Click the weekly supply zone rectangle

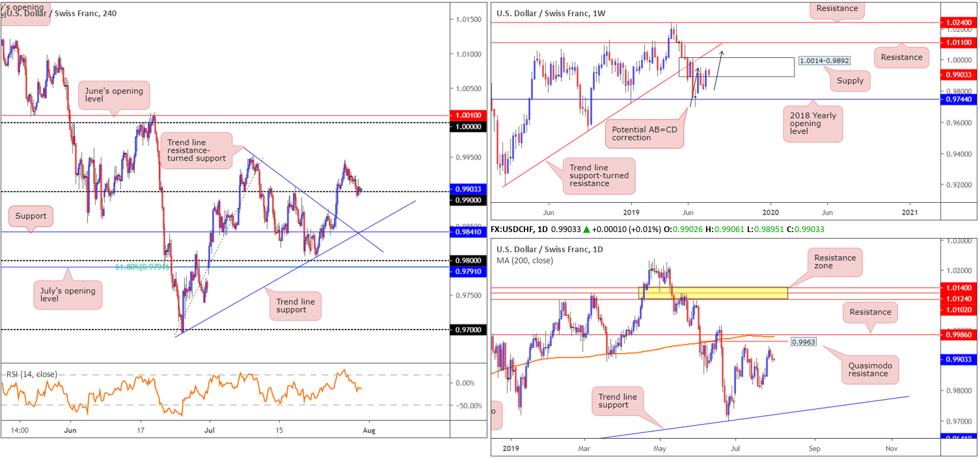click(x=737, y=67)
